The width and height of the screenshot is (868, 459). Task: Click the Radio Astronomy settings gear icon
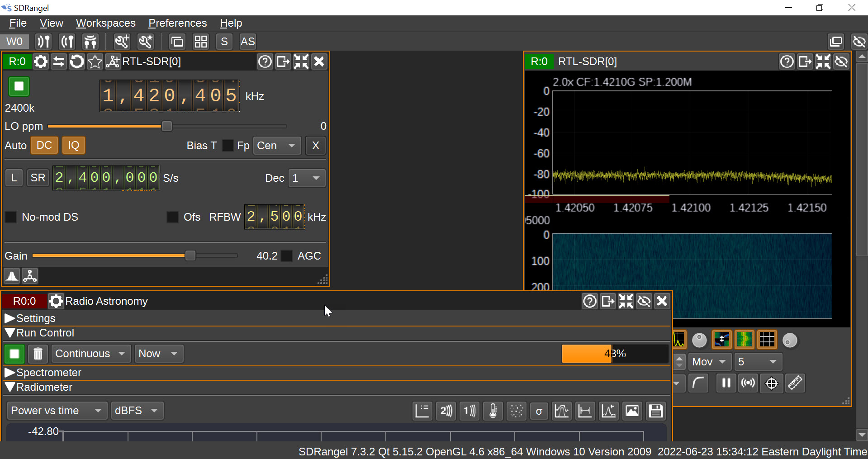point(56,301)
